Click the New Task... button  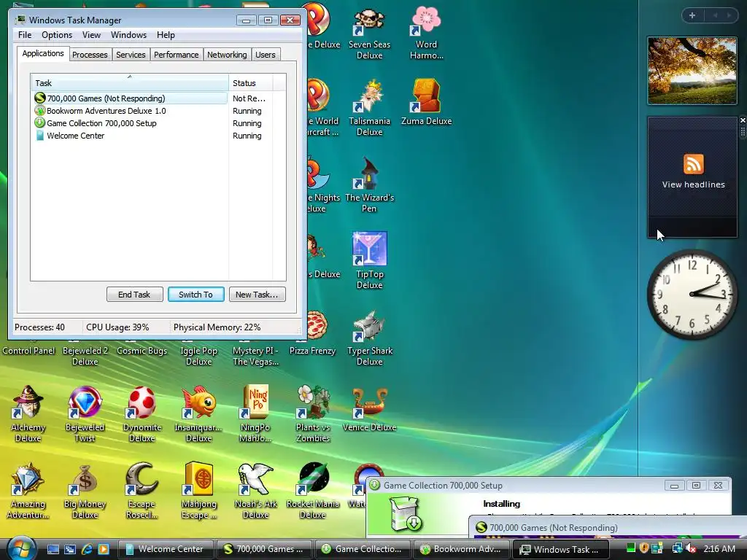click(257, 295)
